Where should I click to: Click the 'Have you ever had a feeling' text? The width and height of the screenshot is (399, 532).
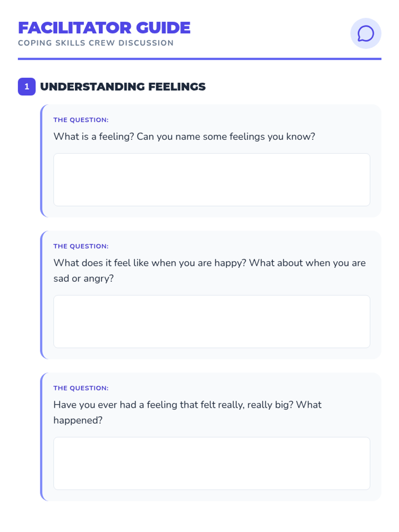point(187,405)
